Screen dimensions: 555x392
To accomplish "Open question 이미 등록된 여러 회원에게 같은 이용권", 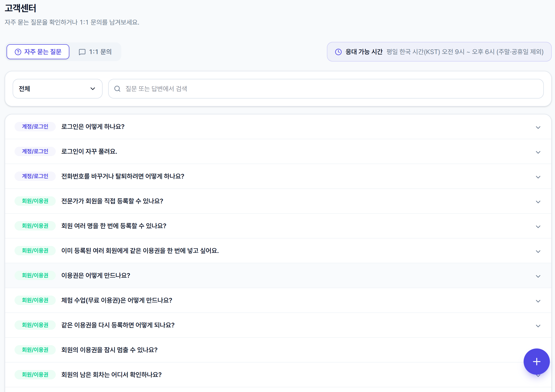I will [278, 251].
